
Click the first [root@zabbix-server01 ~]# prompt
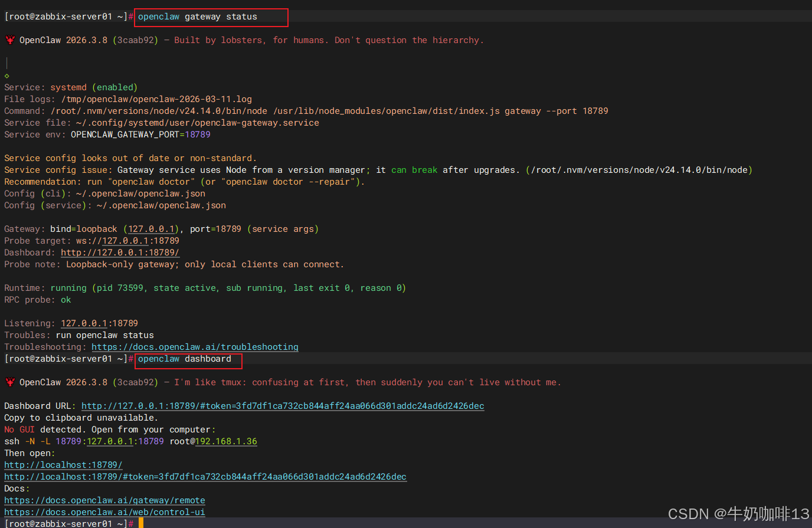click(69, 17)
